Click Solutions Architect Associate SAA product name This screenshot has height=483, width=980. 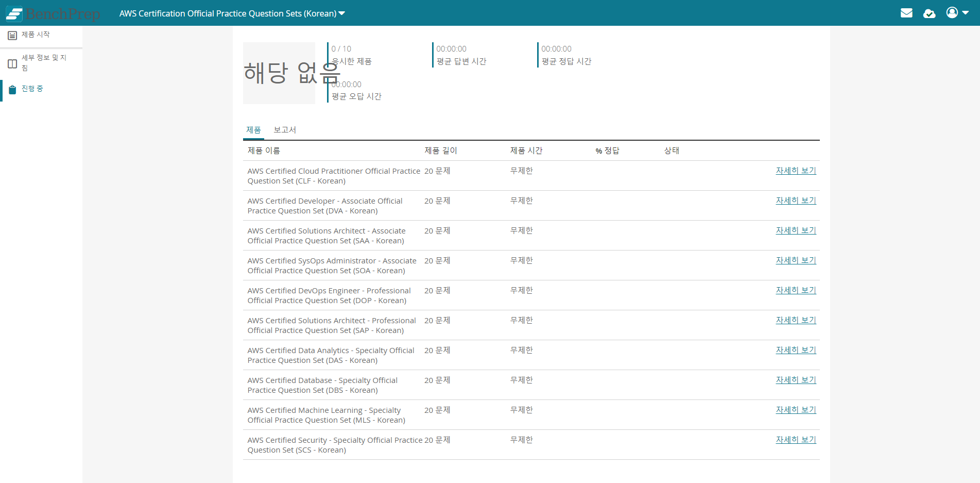[326, 236]
